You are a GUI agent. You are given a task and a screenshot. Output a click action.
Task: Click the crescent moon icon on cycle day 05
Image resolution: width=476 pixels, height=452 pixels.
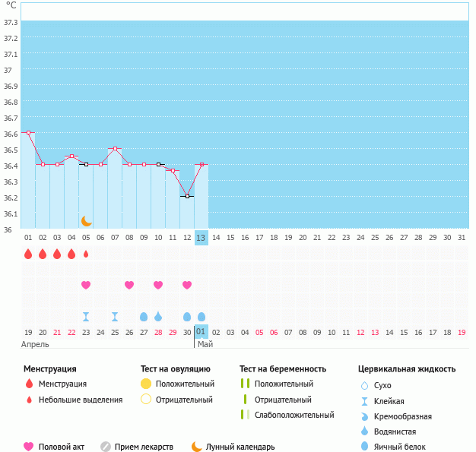click(x=87, y=221)
